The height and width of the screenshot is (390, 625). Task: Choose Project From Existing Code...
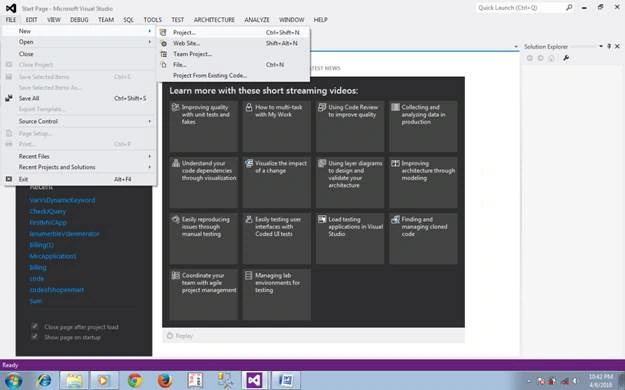tap(234, 76)
